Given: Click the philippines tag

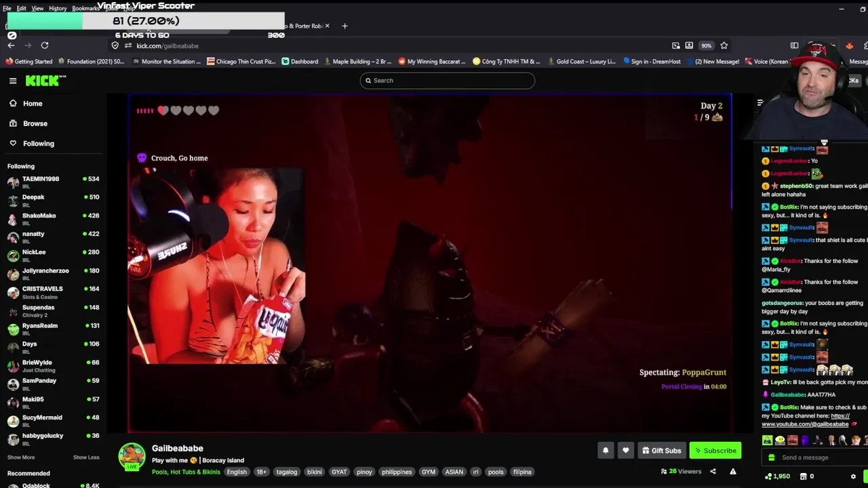Looking at the screenshot, I should click(x=397, y=472).
